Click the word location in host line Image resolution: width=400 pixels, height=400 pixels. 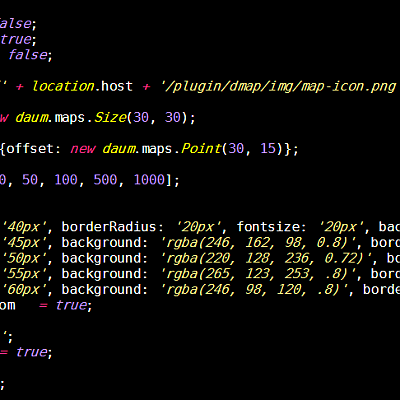coord(64,86)
